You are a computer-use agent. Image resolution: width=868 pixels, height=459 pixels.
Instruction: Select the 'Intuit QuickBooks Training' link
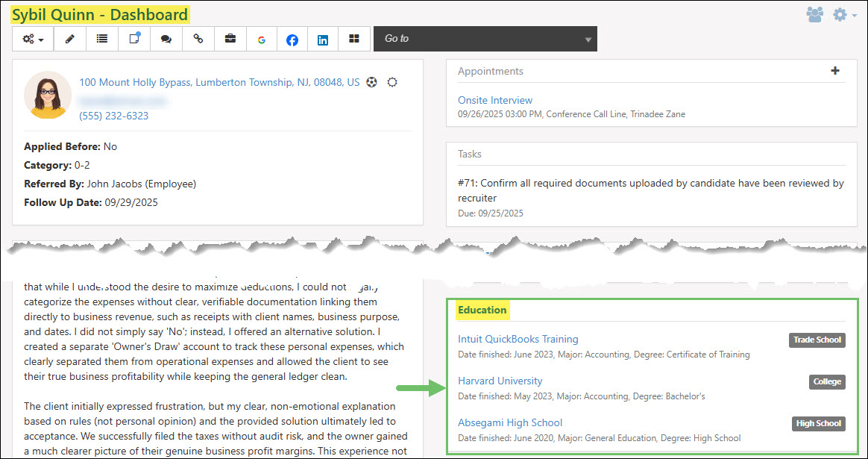click(x=518, y=339)
